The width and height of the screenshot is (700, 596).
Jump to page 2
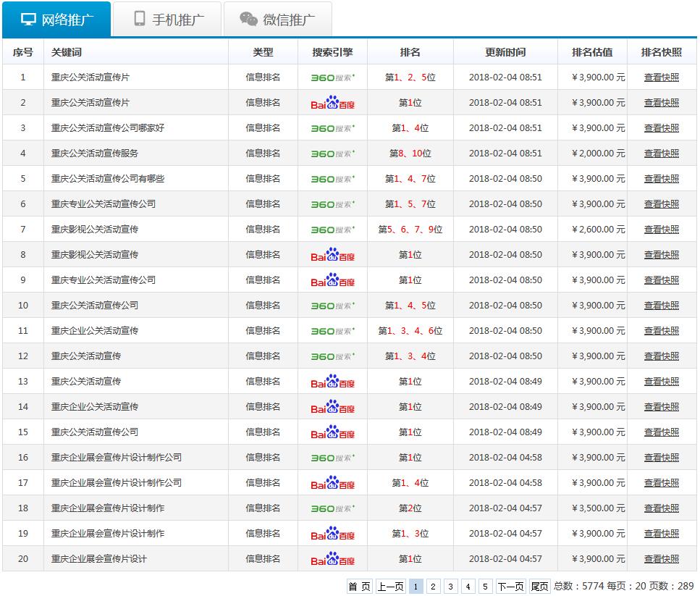[x=434, y=586]
